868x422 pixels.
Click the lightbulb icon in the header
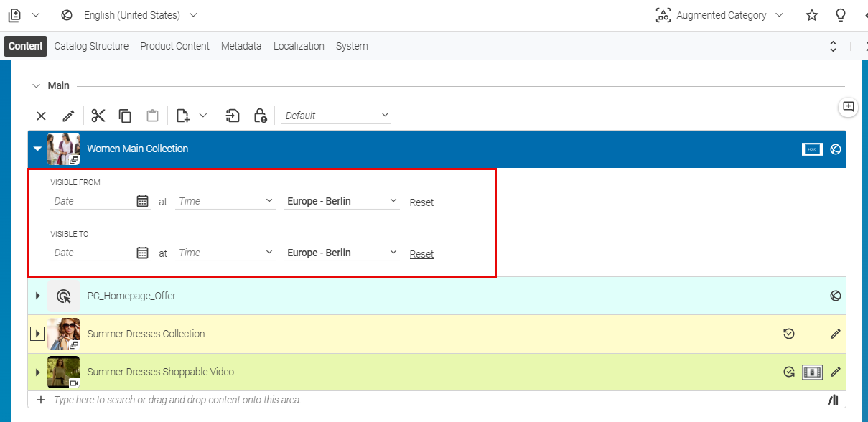tap(840, 14)
